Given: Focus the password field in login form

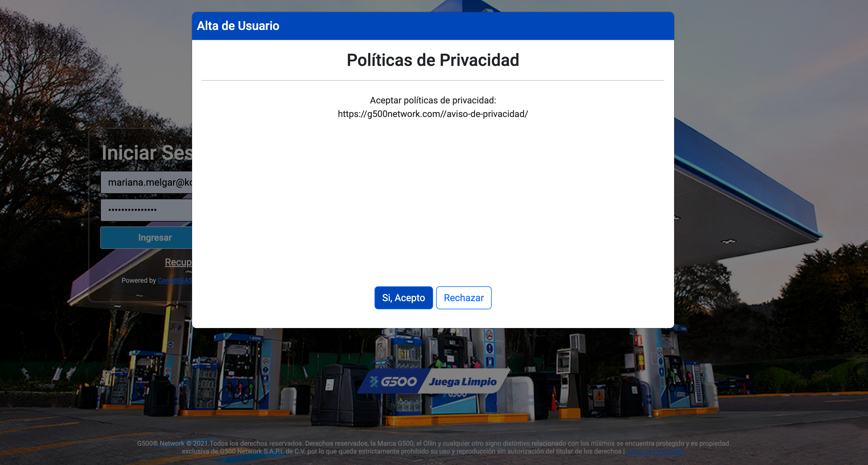Looking at the screenshot, I should pyautogui.click(x=146, y=210).
